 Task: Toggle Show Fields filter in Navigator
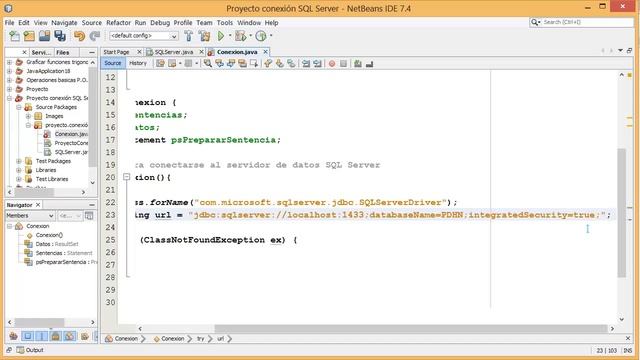pyautogui.click(x=27, y=336)
